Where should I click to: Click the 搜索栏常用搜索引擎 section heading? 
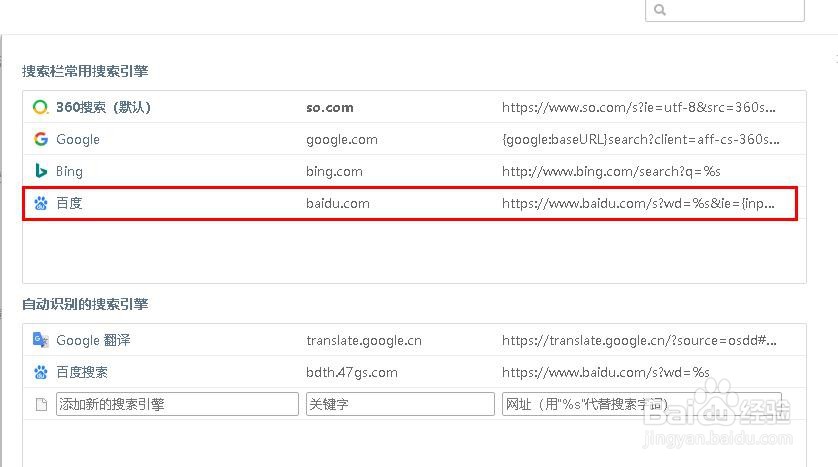point(85,71)
